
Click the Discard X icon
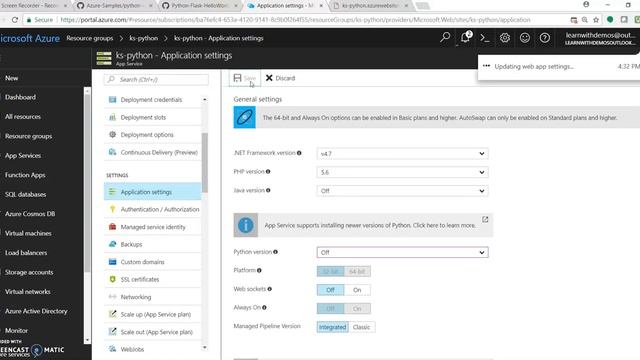269,78
